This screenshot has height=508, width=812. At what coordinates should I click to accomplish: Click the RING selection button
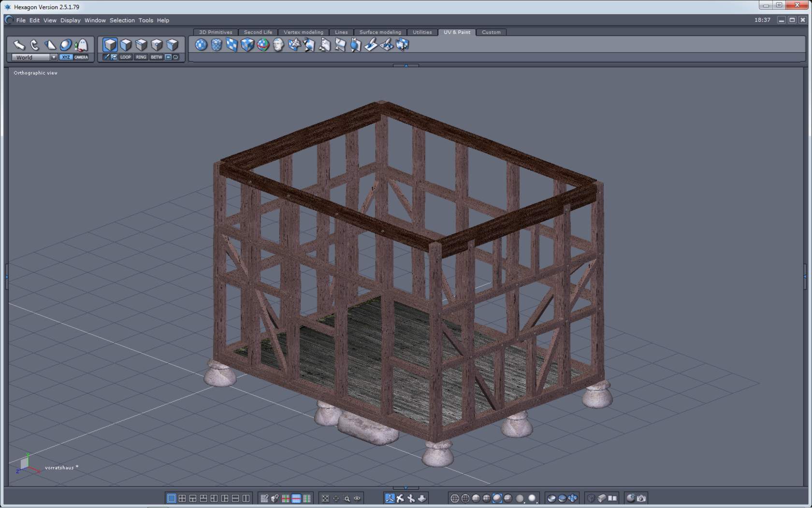[x=141, y=57]
